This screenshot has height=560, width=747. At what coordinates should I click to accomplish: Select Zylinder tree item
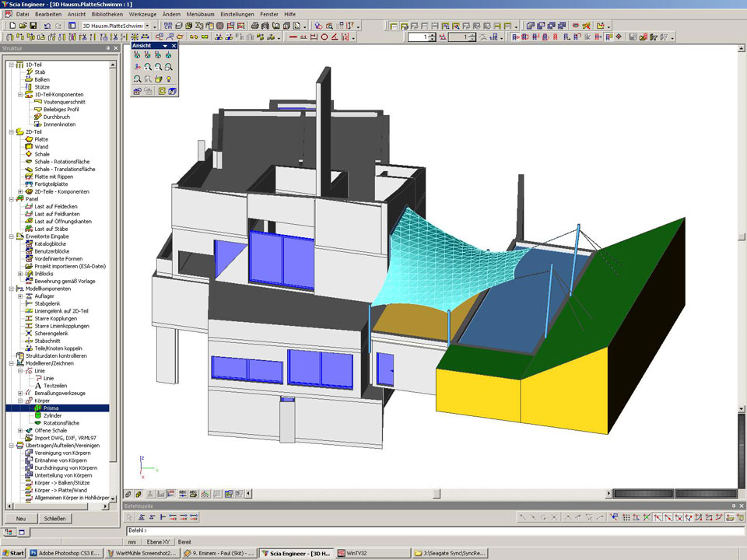point(53,415)
